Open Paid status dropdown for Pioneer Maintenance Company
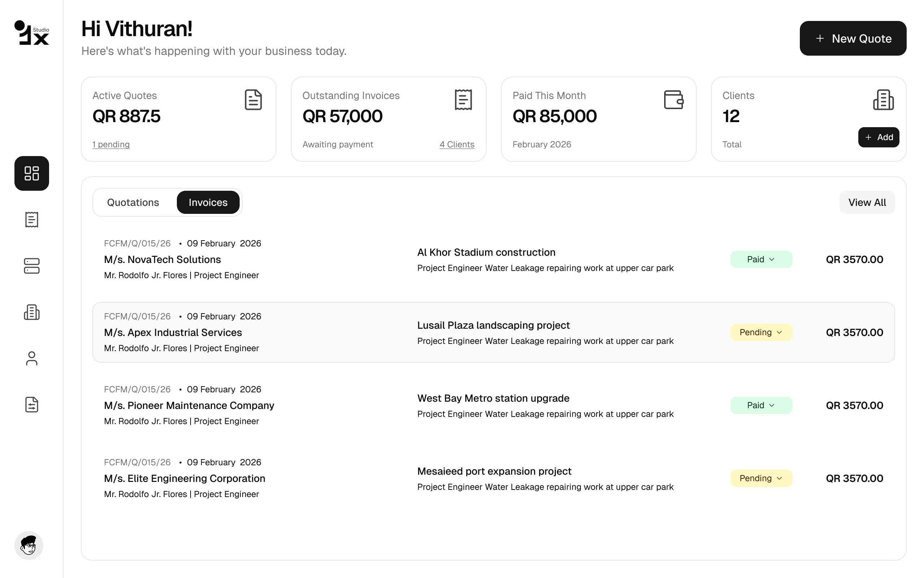924x578 pixels. coord(761,405)
